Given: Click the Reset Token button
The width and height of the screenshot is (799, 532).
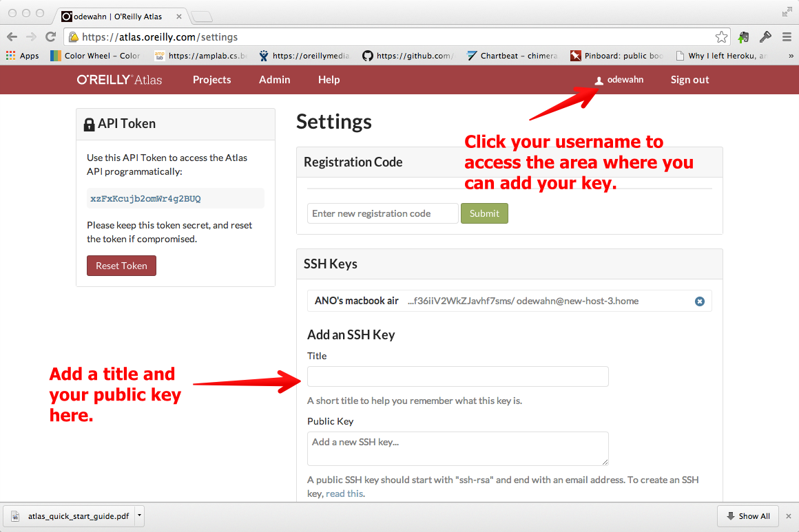Looking at the screenshot, I should pyautogui.click(x=121, y=266).
